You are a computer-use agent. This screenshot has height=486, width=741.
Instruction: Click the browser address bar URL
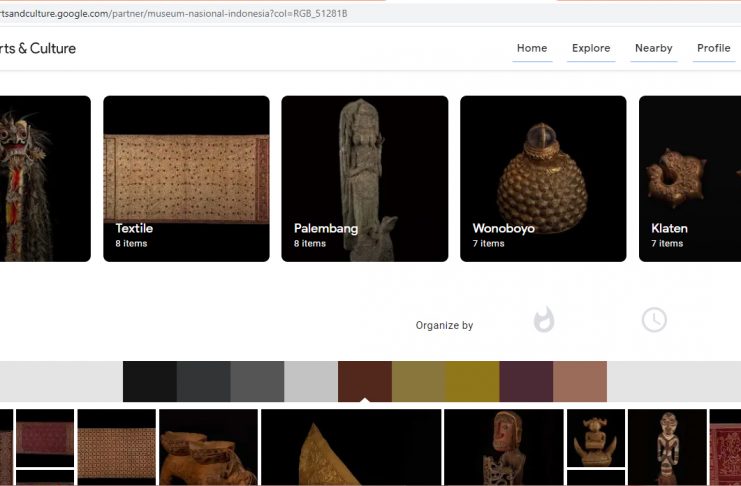tap(173, 14)
